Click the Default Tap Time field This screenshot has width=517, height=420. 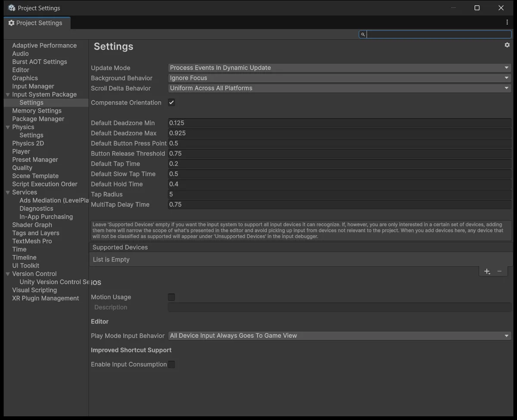pyautogui.click(x=339, y=164)
